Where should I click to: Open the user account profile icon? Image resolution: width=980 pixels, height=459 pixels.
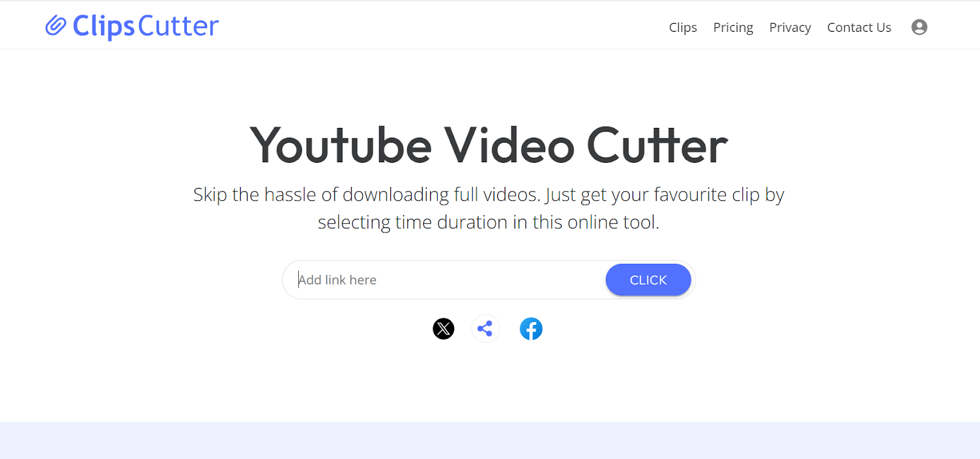[919, 27]
